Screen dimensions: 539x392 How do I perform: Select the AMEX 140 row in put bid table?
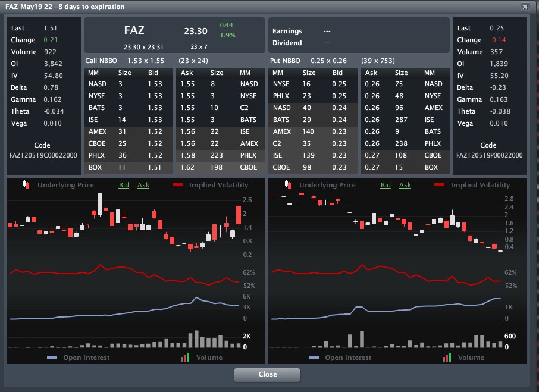coord(313,131)
